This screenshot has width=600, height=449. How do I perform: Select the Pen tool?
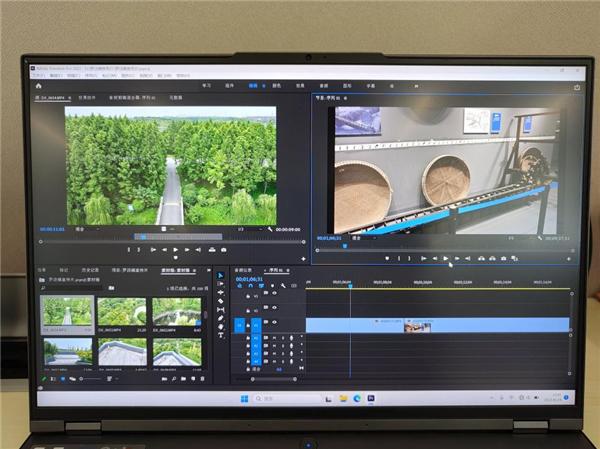221,318
